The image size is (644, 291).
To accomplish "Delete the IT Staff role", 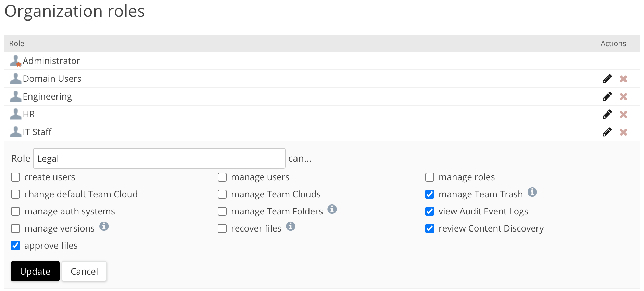I will tap(623, 132).
